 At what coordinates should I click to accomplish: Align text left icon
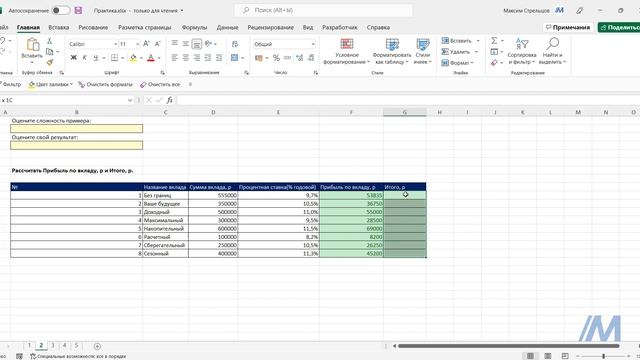tap(174, 58)
